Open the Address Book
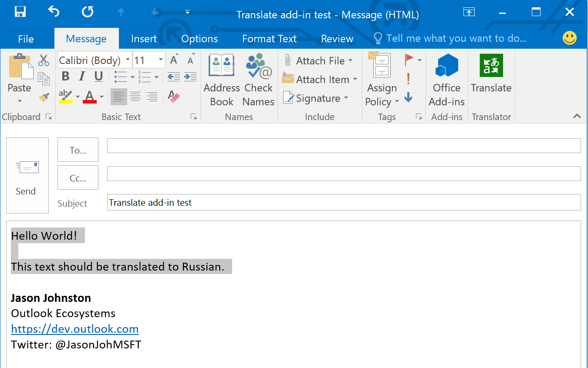Viewport: 588px width, 368px height. [x=221, y=78]
